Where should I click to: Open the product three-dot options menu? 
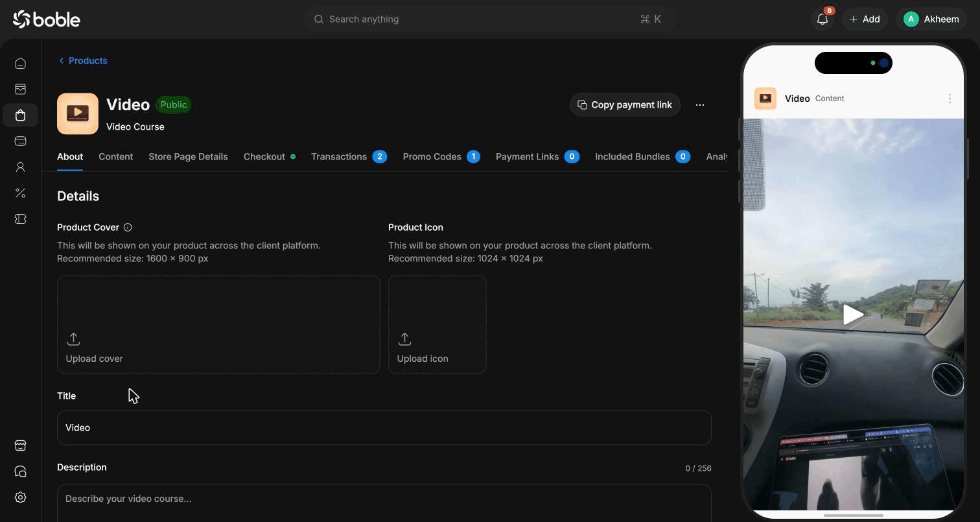click(700, 105)
